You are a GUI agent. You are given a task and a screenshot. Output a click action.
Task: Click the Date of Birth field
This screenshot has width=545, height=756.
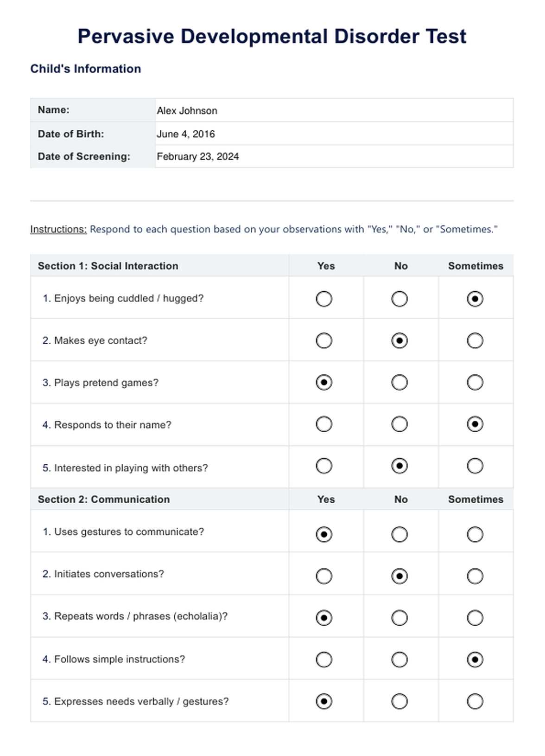[334, 134]
